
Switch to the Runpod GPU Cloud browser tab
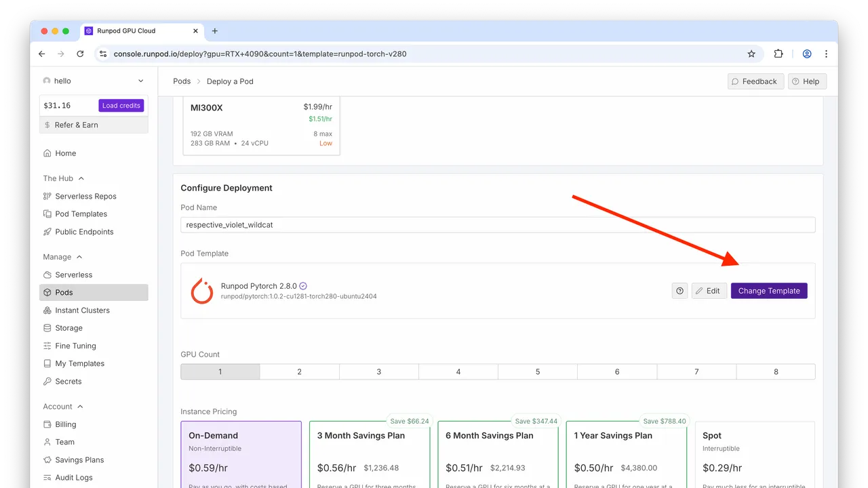point(141,30)
